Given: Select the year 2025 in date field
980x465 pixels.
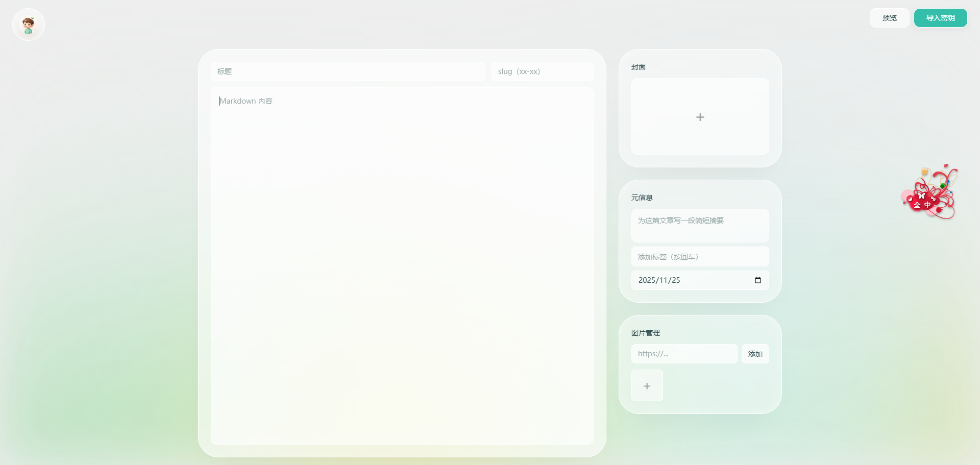Looking at the screenshot, I should click(x=647, y=280).
